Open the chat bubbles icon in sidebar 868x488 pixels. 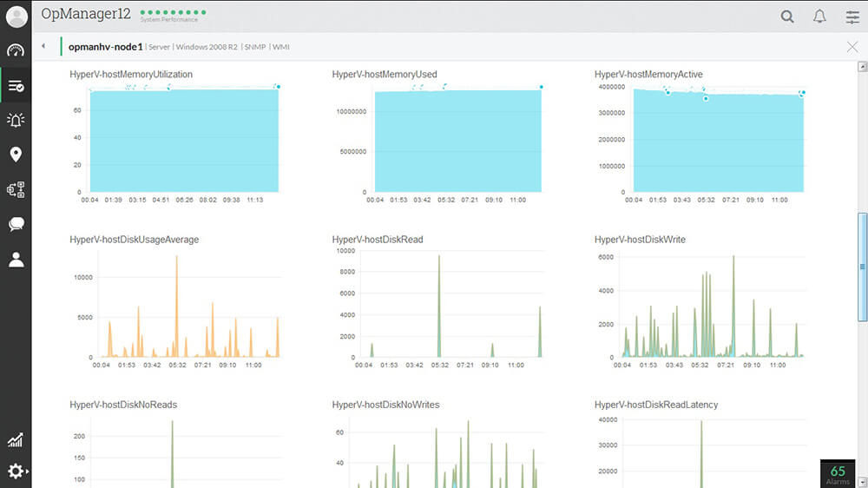(16, 224)
